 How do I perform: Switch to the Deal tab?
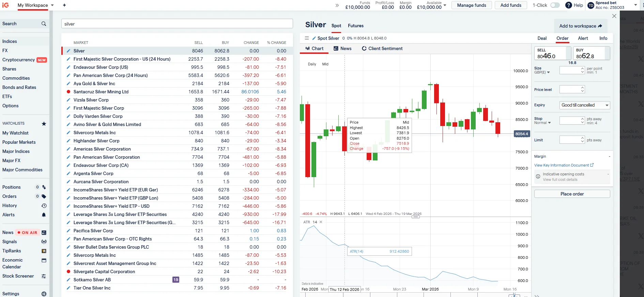(542, 38)
